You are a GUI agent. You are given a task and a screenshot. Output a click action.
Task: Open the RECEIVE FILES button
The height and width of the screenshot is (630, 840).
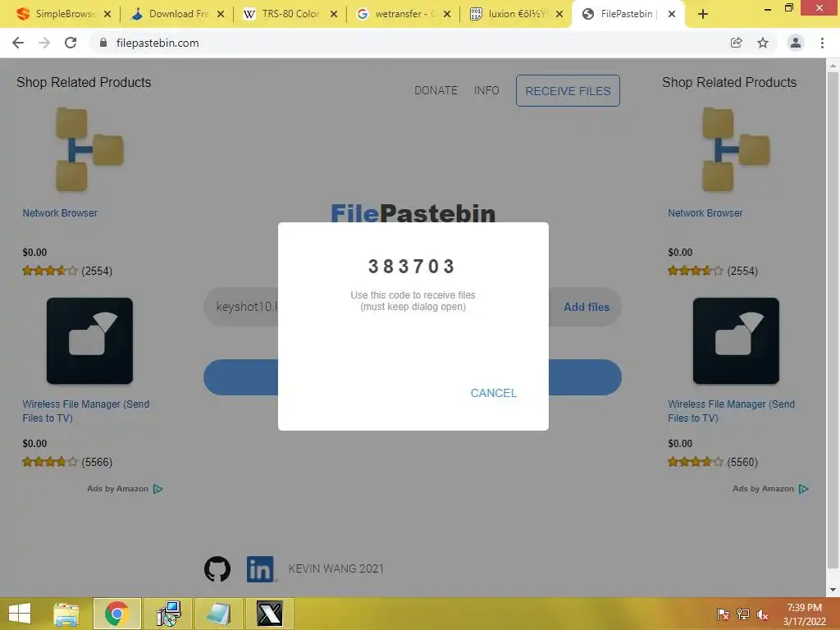pyautogui.click(x=568, y=90)
